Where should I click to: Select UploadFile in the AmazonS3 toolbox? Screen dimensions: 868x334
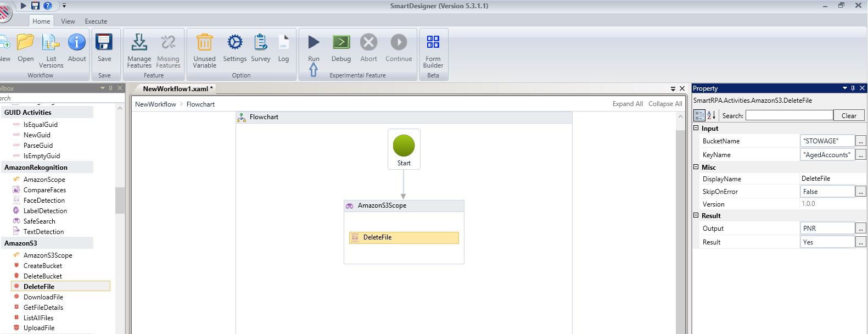[39, 328]
